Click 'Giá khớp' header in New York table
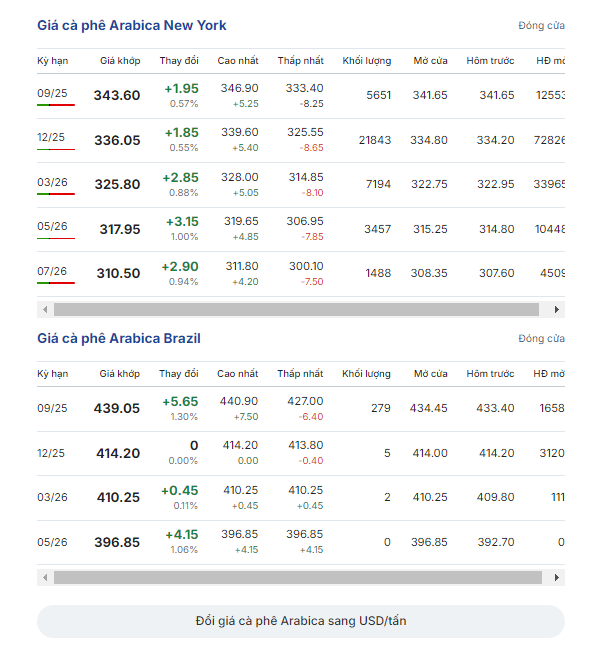The image size is (605, 650). click(120, 61)
